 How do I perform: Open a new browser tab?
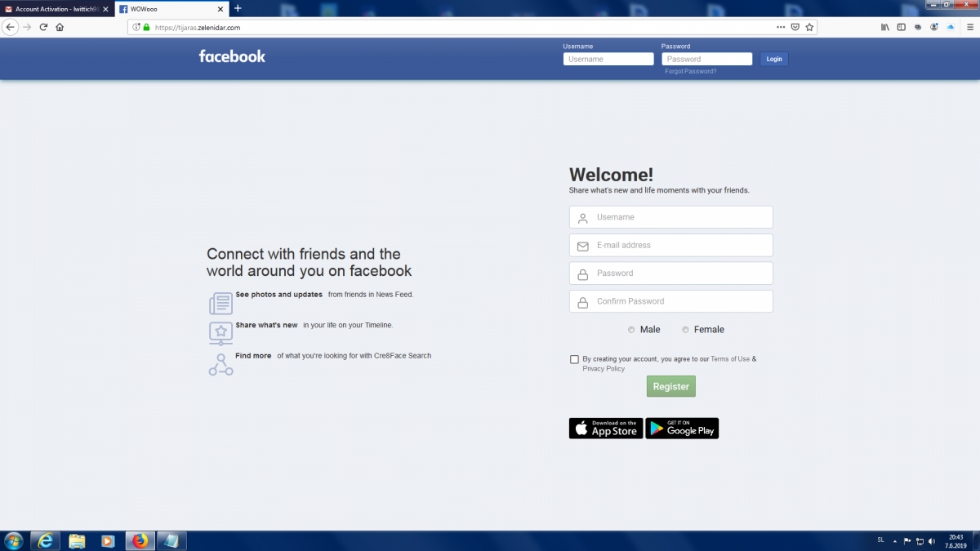tap(238, 8)
